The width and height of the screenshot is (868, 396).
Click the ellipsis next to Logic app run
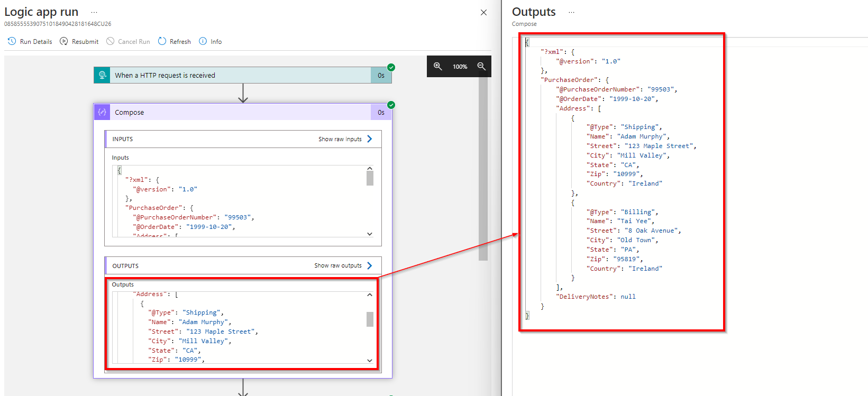(x=94, y=12)
